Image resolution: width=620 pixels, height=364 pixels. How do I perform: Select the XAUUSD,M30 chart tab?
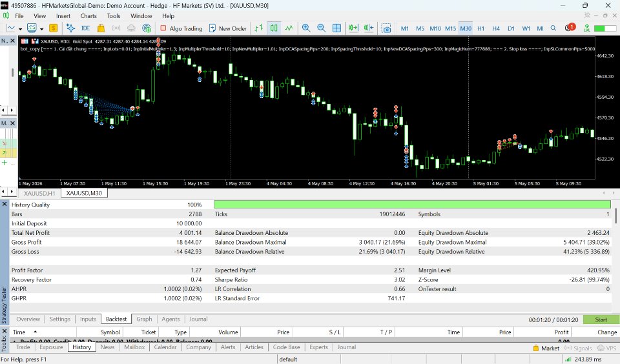[84, 193]
